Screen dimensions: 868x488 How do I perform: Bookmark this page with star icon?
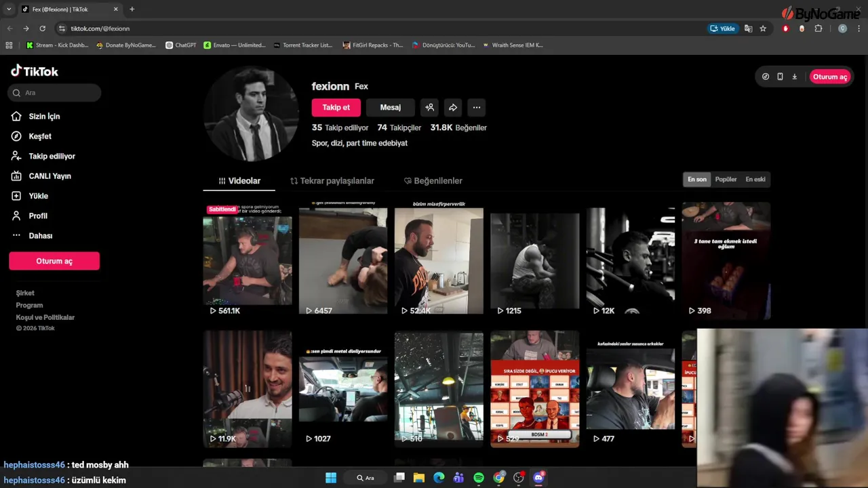pos(763,28)
